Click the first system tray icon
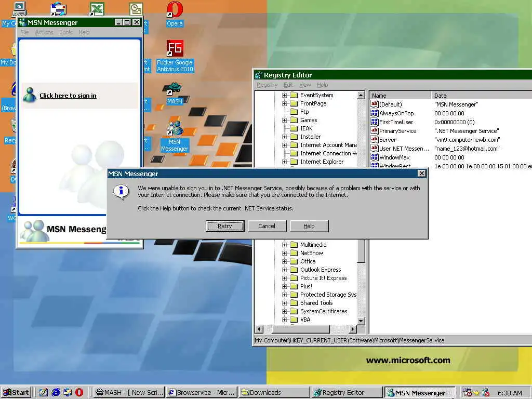The image size is (532, 399). [x=467, y=392]
